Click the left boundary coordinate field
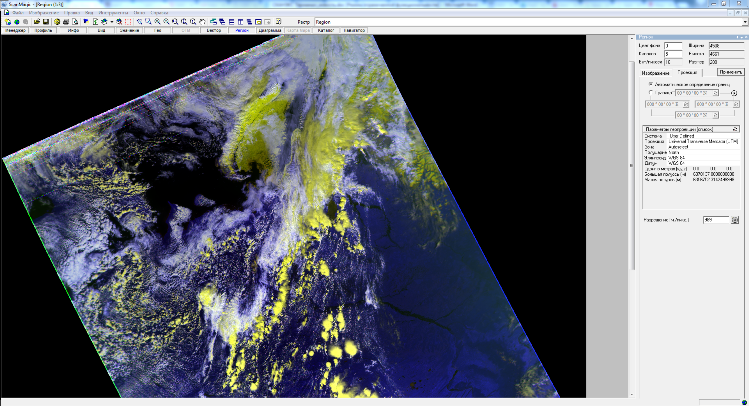 click(x=667, y=104)
